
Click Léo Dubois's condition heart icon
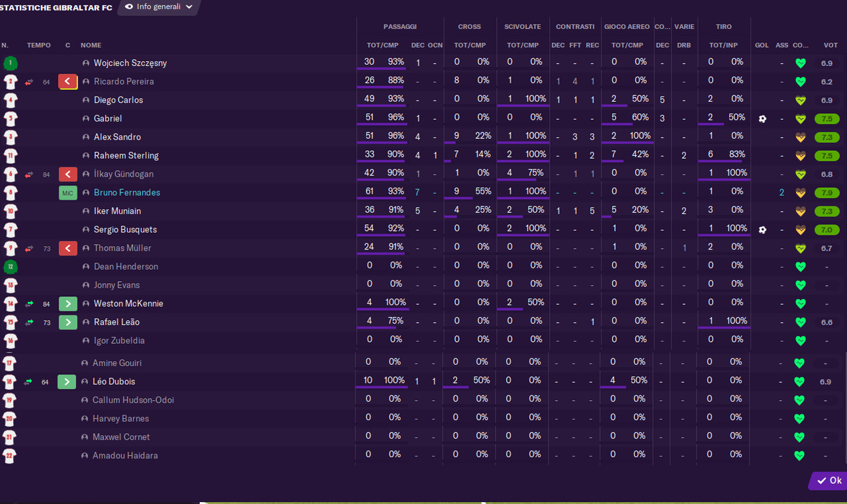pos(799,382)
